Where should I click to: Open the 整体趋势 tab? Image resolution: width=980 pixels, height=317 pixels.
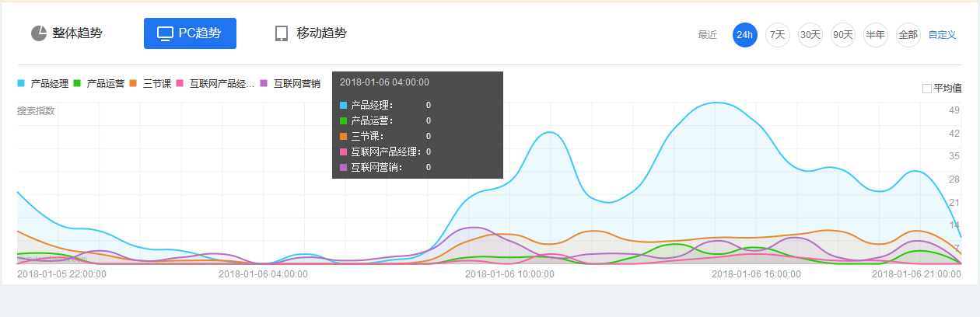click(x=67, y=33)
